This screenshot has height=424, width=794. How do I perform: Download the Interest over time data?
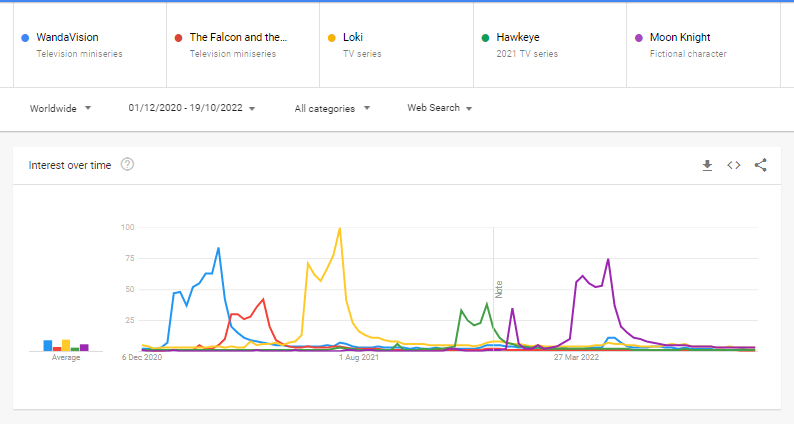707,165
